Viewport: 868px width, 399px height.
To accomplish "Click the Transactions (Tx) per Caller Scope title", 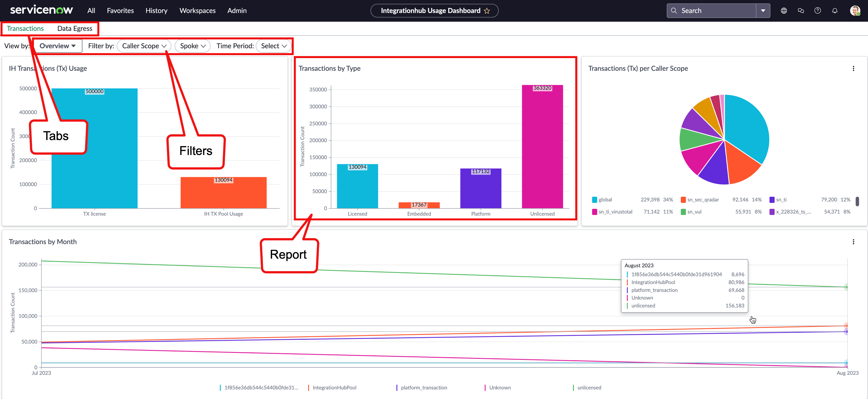I will pos(638,68).
